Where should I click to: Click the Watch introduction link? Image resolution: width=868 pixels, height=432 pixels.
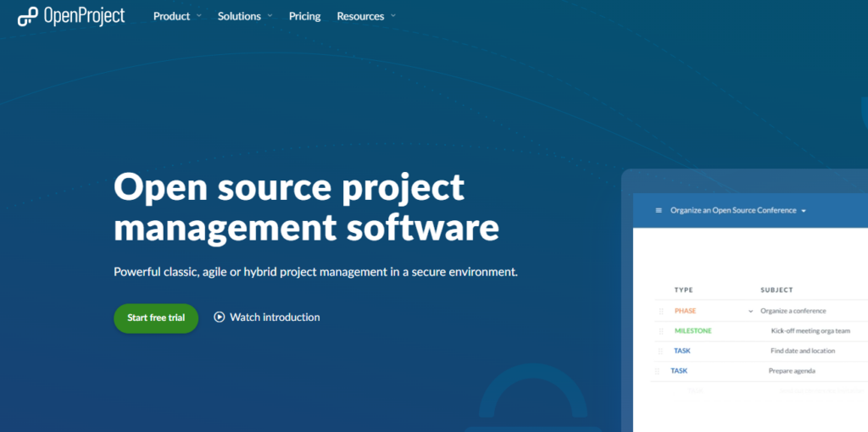pyautogui.click(x=275, y=317)
